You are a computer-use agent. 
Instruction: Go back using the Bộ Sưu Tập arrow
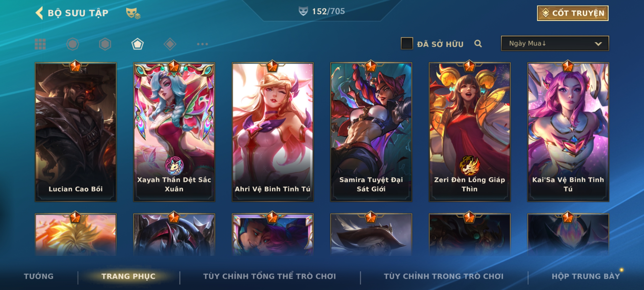[x=39, y=13]
